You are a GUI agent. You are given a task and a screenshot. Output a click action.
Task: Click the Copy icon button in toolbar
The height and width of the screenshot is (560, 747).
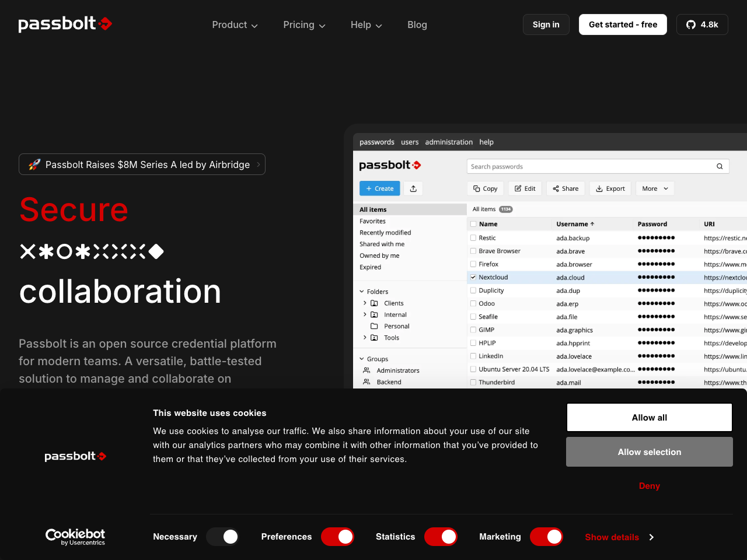click(485, 188)
